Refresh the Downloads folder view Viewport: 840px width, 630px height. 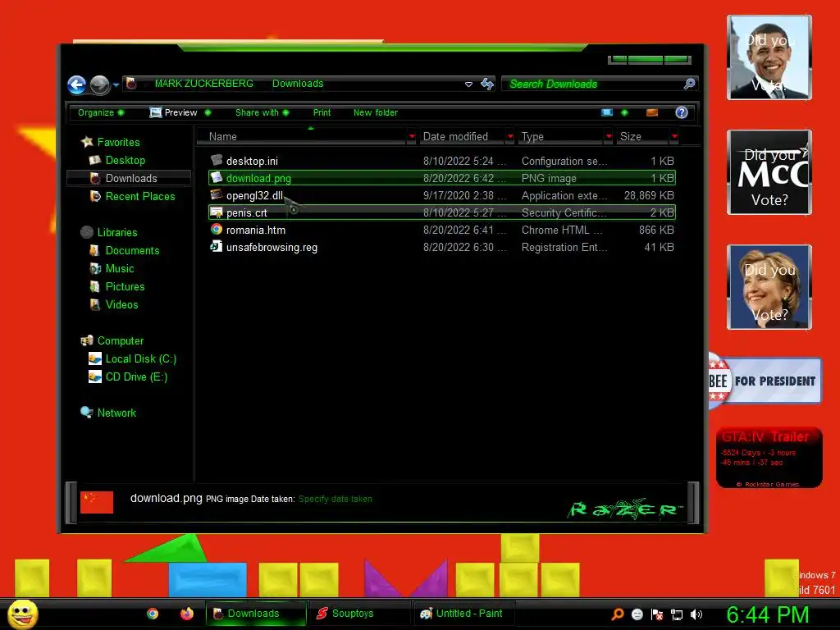pos(487,84)
